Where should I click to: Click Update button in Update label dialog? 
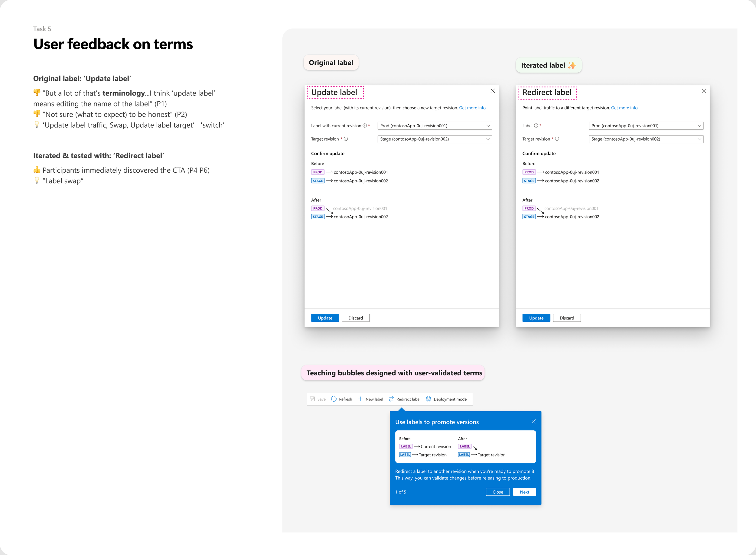point(325,318)
